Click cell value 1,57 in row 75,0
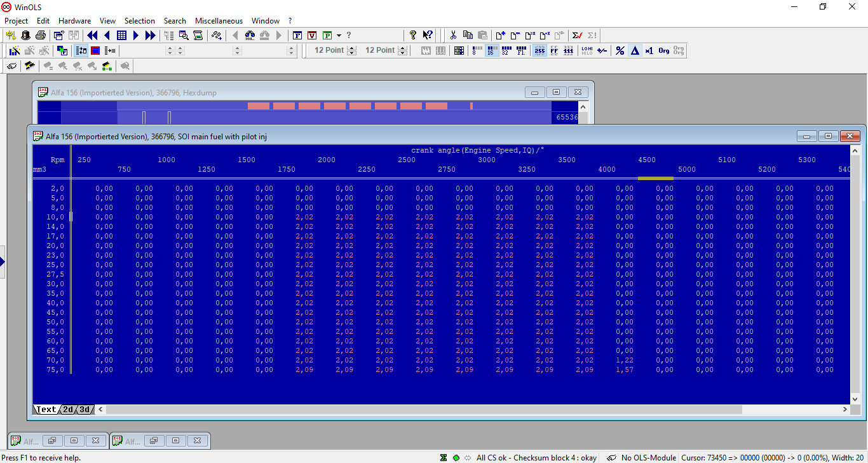Viewport: 868px width, 463px height. pos(625,370)
